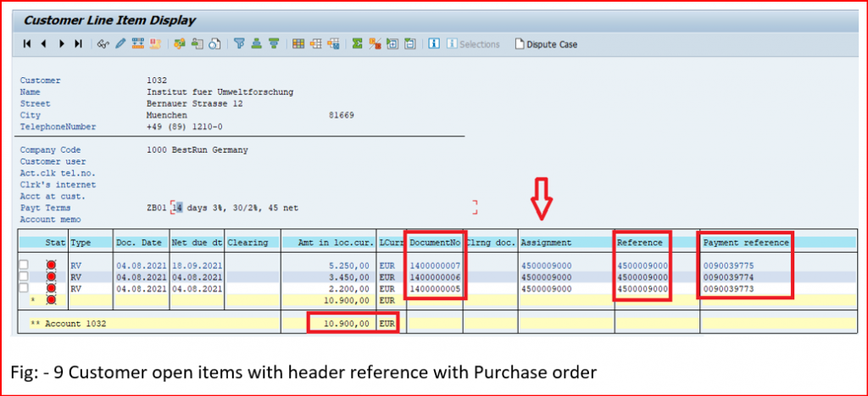Viewport: 868px width, 396px height.
Task: Click the Net due dt column header
Action: tap(196, 243)
